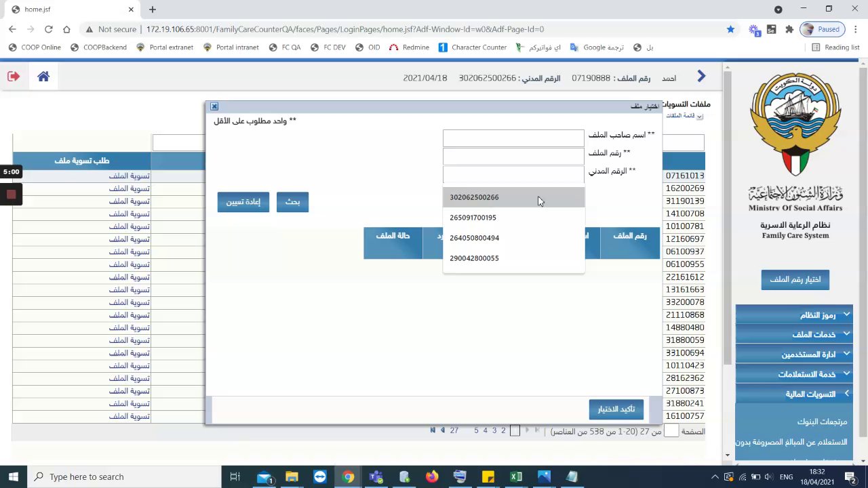Open the notifications action center
Viewport: 868px width, 488px height.
[x=853, y=476]
